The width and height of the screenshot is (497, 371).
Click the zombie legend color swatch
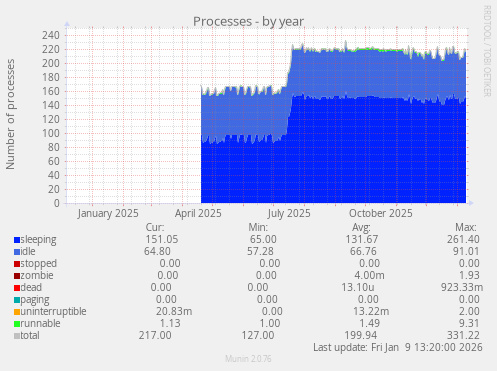[17, 276]
